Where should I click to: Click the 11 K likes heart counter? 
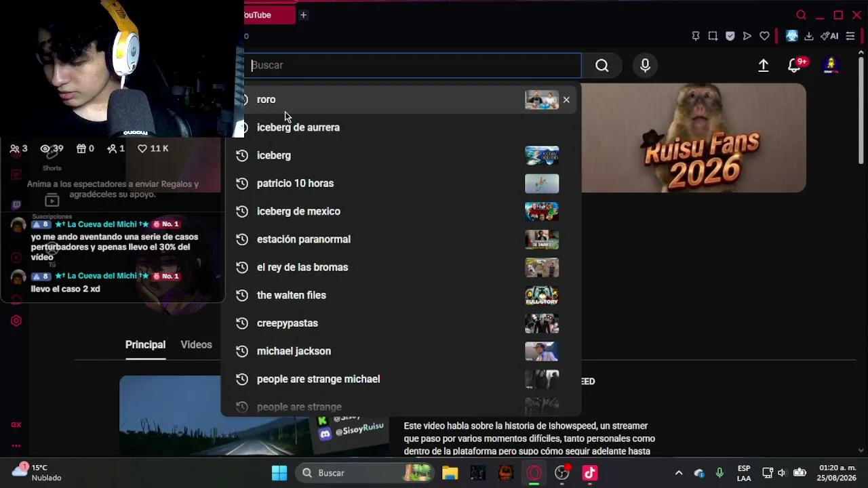click(153, 148)
